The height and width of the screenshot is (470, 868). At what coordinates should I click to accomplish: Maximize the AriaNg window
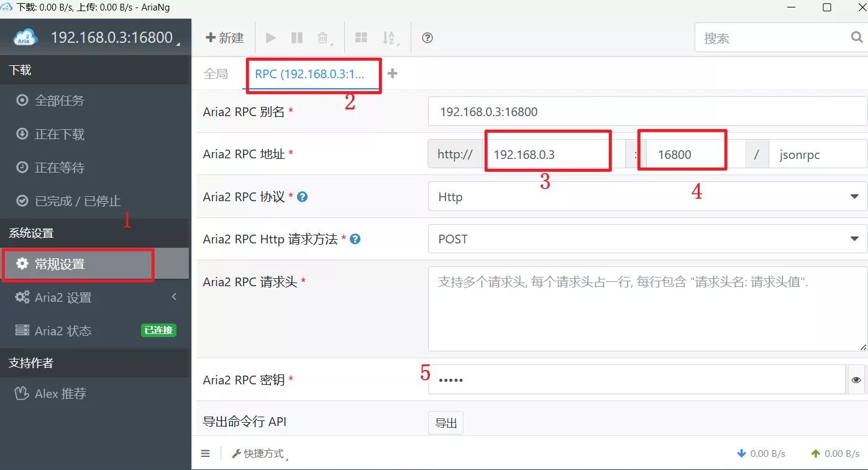coord(827,7)
